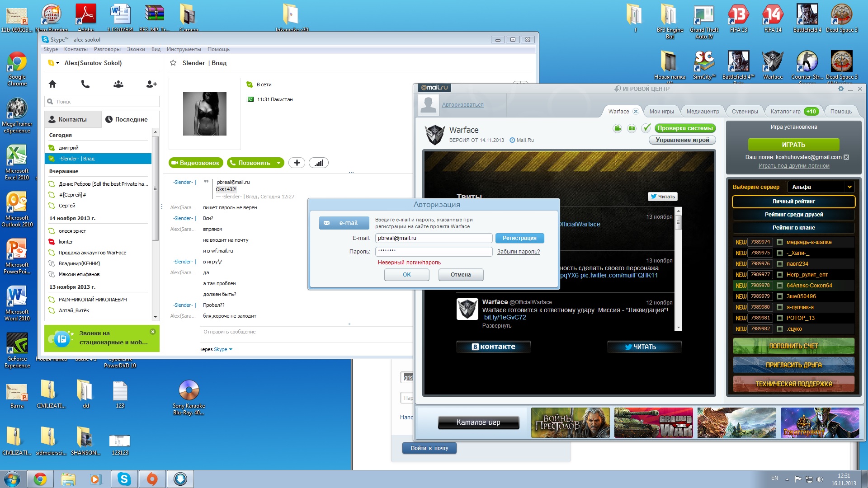Open Skype menu Инструменты
The image size is (868, 488).
coord(184,49)
